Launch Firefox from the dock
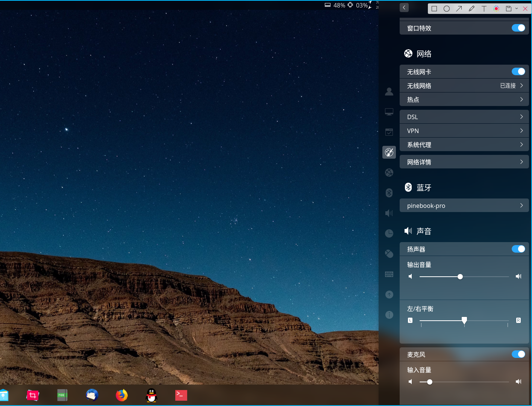The height and width of the screenshot is (406, 532). tap(121, 395)
